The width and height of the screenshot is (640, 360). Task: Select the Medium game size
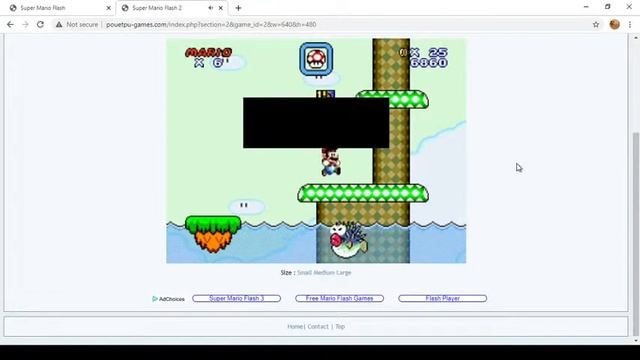click(324, 272)
